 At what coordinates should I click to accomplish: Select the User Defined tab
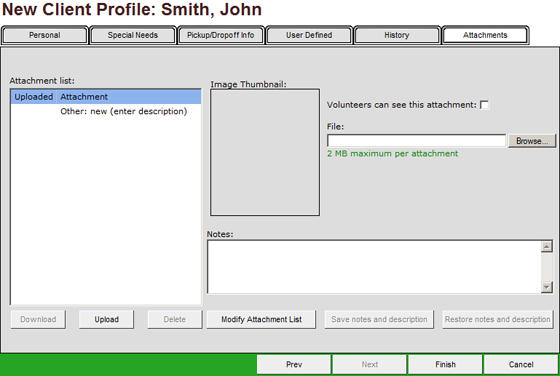pyautogui.click(x=309, y=35)
